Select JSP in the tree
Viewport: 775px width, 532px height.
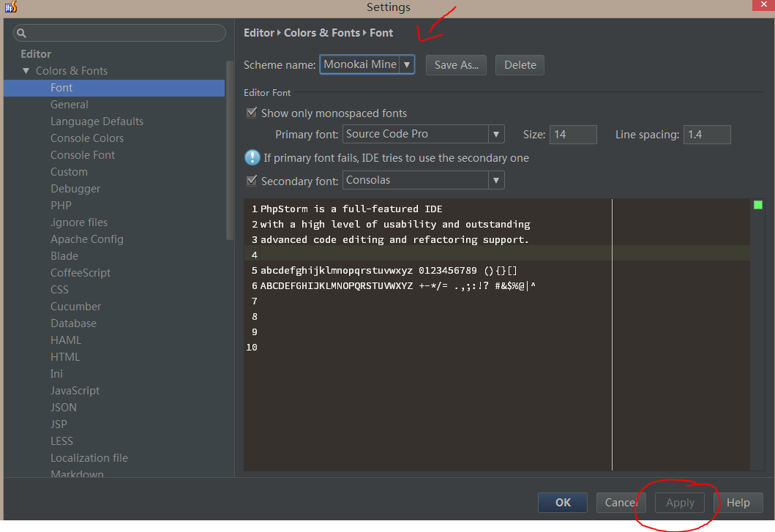(59, 424)
